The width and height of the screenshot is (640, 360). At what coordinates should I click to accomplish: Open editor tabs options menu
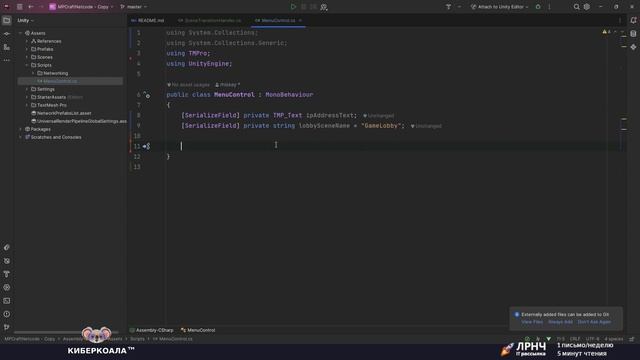pos(620,20)
